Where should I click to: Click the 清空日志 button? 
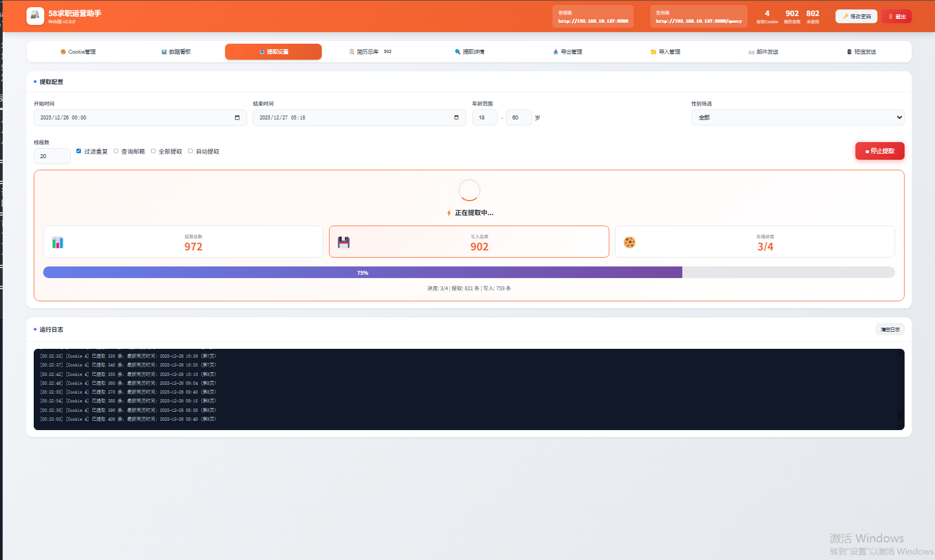coord(890,329)
